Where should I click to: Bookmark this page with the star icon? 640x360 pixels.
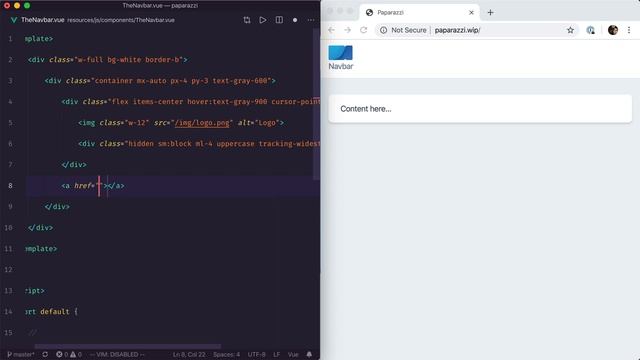coord(570,30)
